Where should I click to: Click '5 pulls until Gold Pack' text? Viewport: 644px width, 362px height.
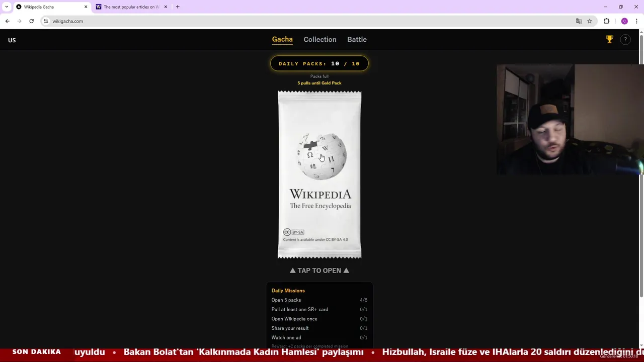319,83
